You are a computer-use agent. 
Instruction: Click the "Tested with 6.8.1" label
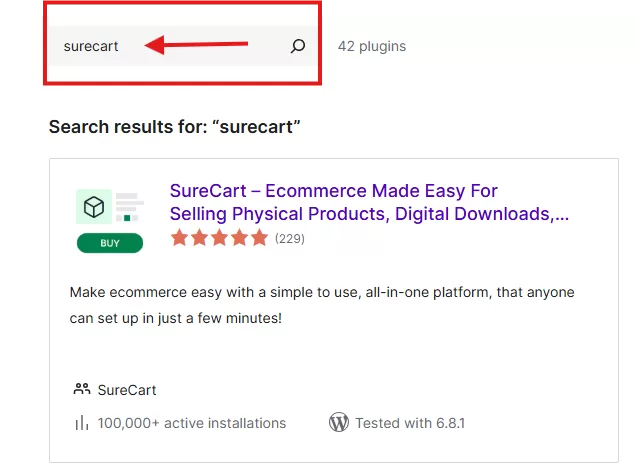410,423
